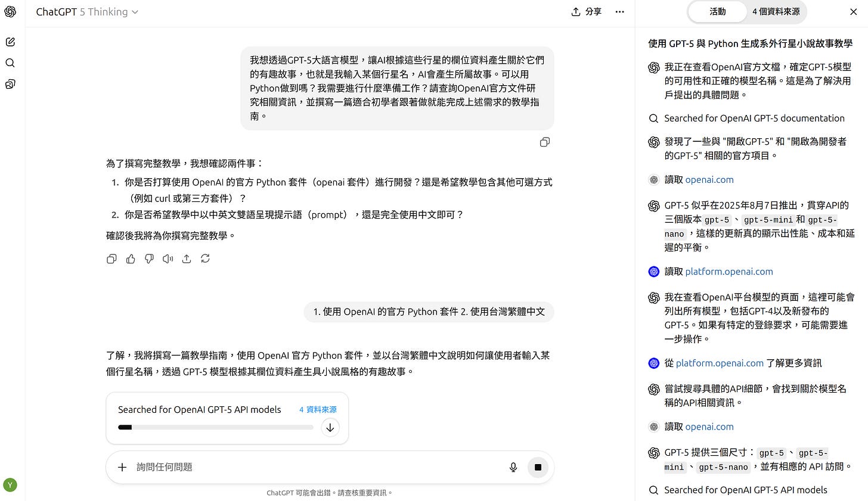Give a thumbs up to the response
The height and width of the screenshot is (501, 868).
click(x=131, y=259)
